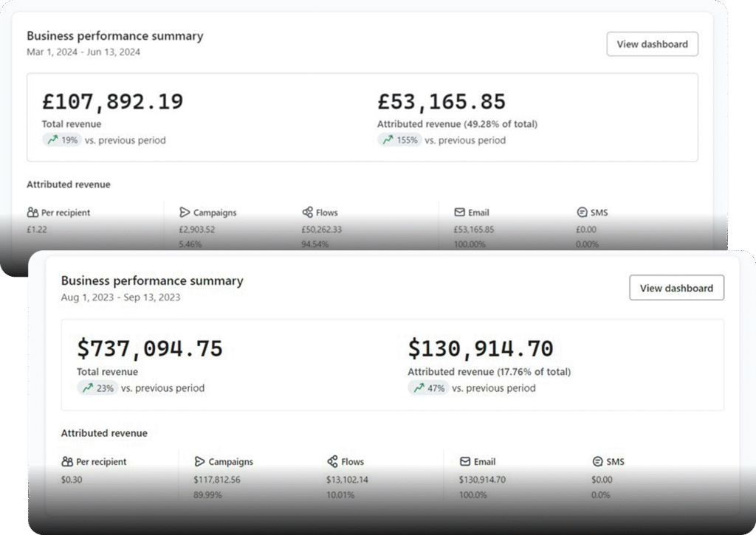Click the Per recipient icon above $0.30

coord(67,462)
